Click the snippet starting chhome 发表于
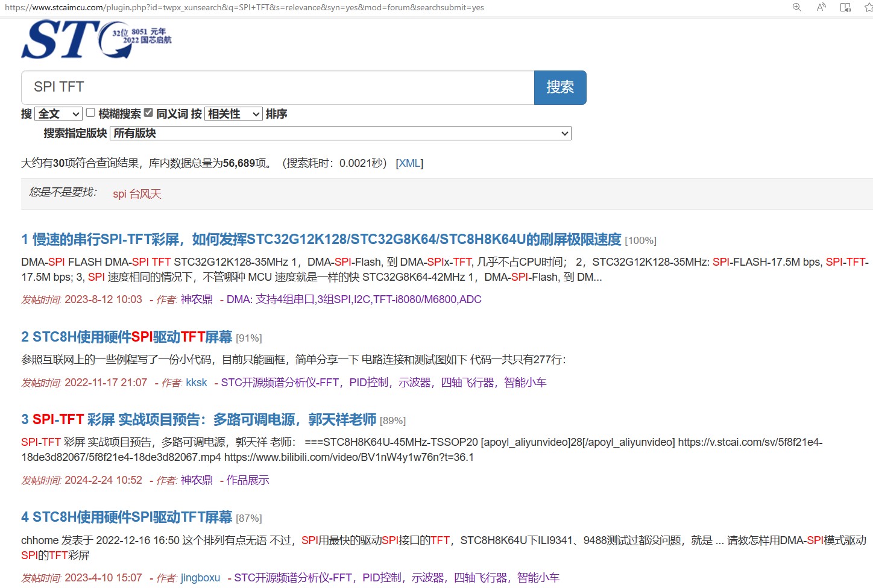 [x=444, y=548]
